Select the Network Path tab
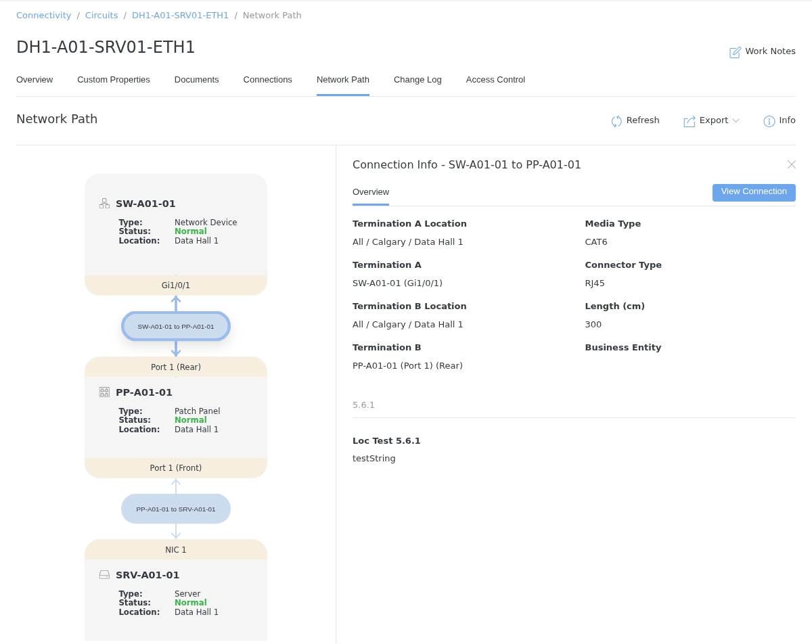The image size is (812, 644). (x=343, y=80)
